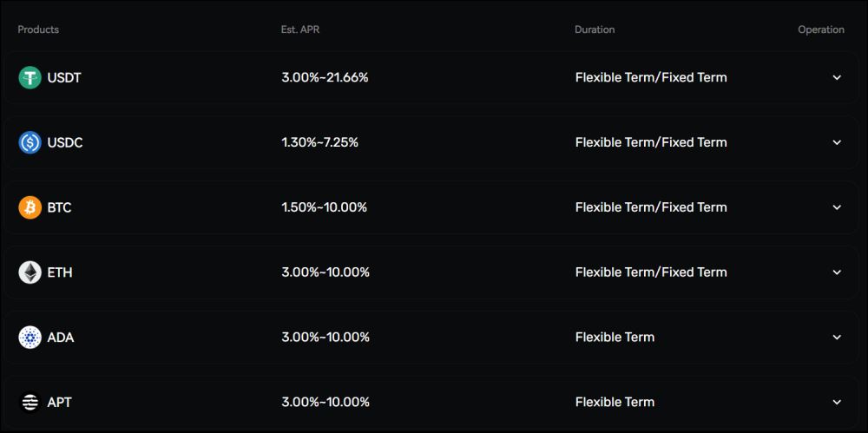The image size is (868, 433).
Task: Click ETH's Flexible Term/Fixed Term text
Action: [651, 272]
